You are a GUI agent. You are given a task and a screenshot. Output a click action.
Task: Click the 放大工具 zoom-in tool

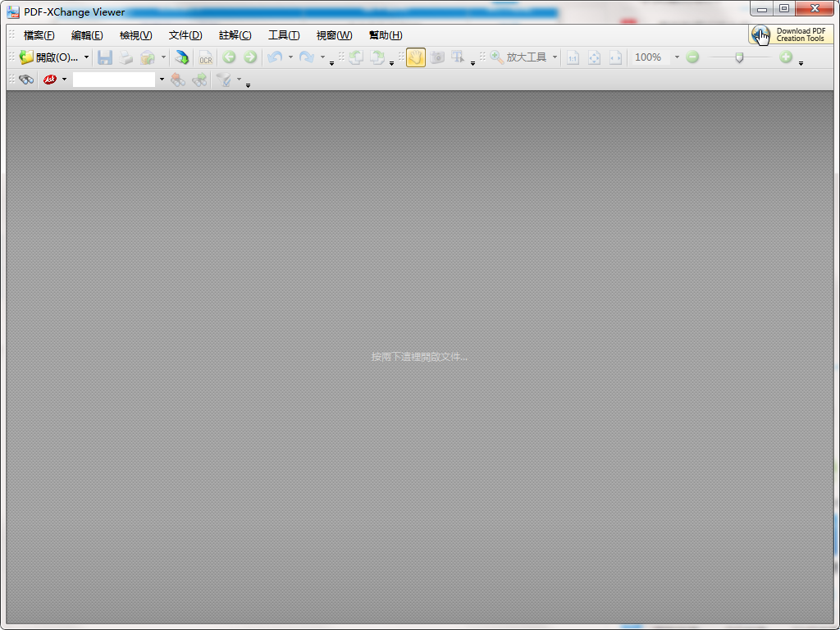point(518,57)
